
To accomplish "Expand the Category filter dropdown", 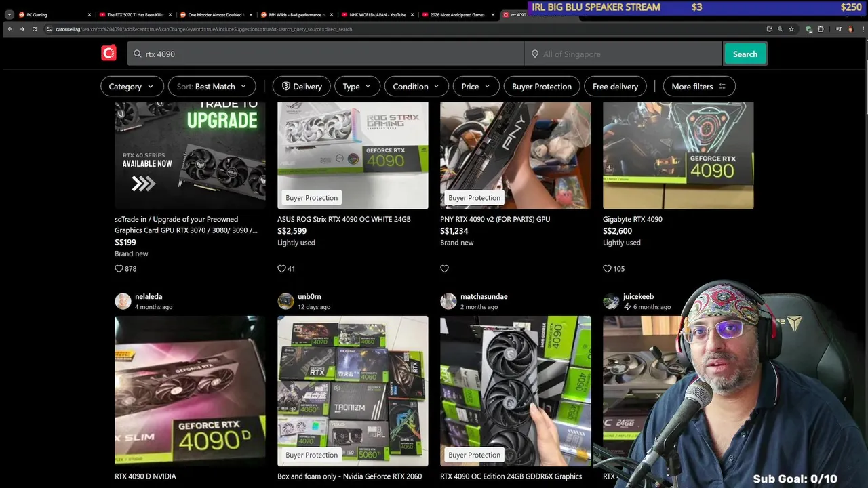I will pos(132,86).
